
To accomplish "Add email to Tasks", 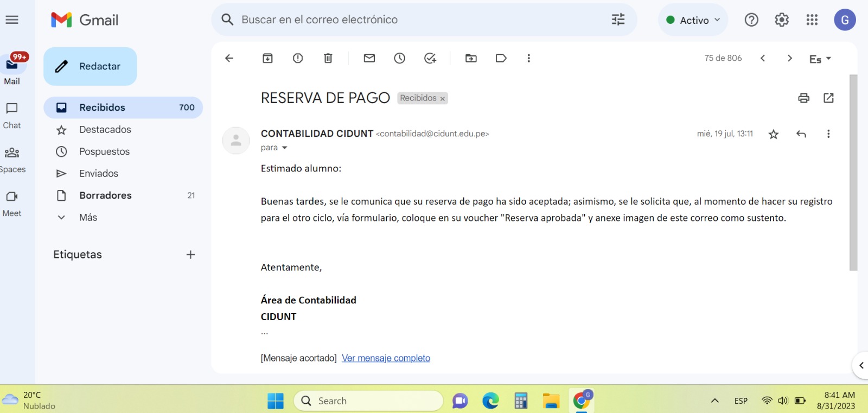I will click(x=430, y=58).
